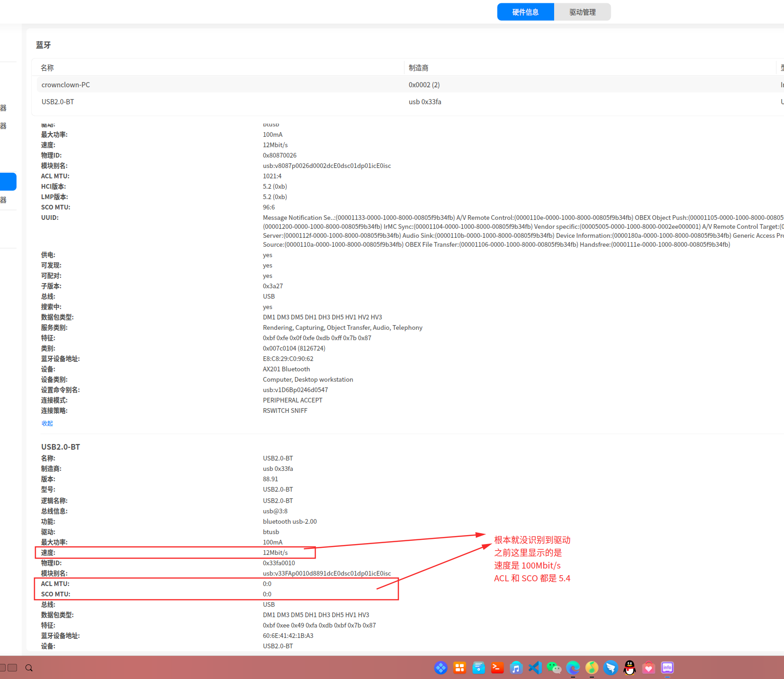The width and height of the screenshot is (784, 679).
Task: Click the PERIPHERAL ACCEPT value
Action: tap(293, 400)
